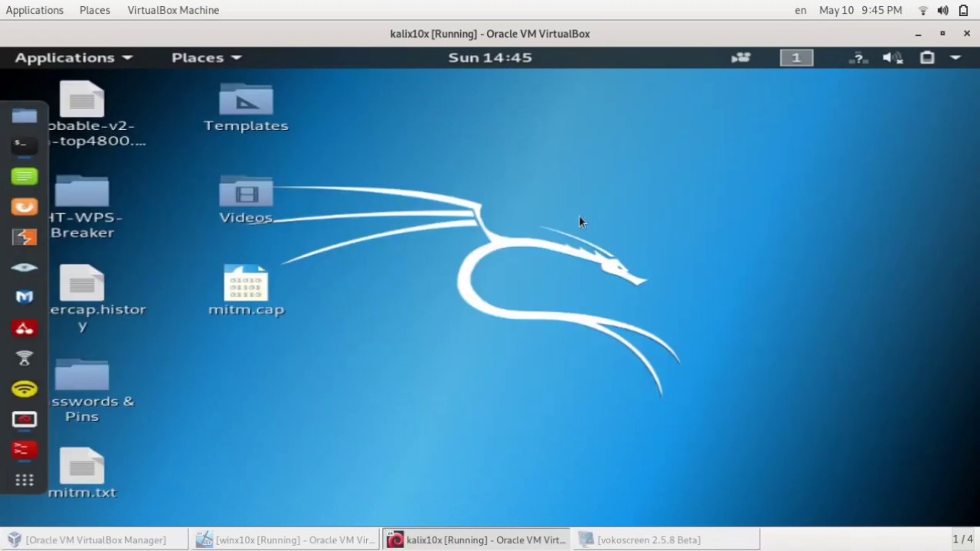Launch the Terminal from the Kali dock
980x551 pixels.
click(24, 145)
